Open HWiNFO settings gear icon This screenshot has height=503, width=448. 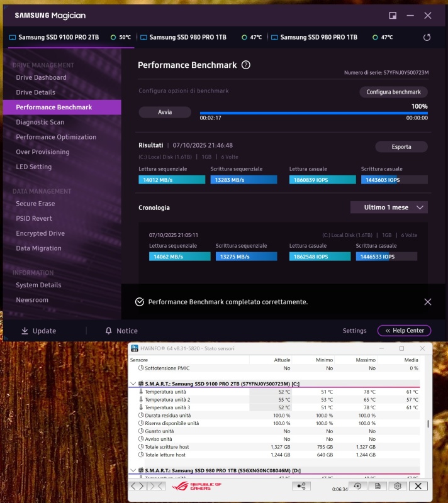pos(397,486)
